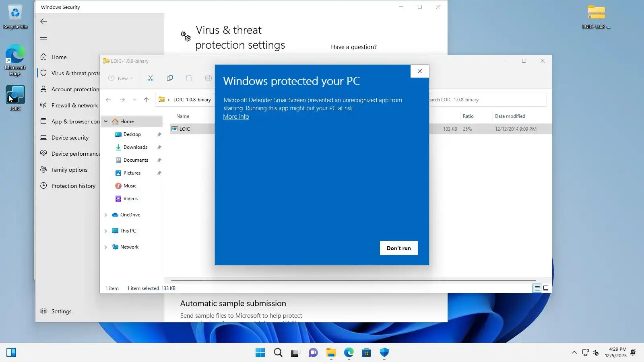The height and width of the screenshot is (362, 644).
Task: Open Videos in navigation pane
Action: pyautogui.click(x=130, y=199)
